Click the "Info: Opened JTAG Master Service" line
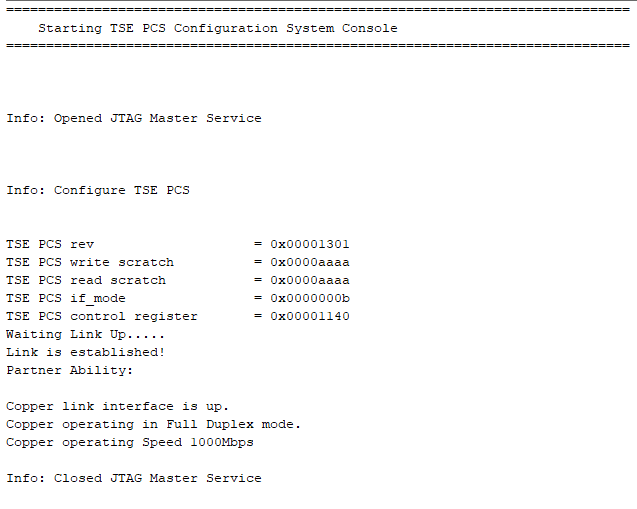This screenshot has height=509, width=637. (134, 118)
